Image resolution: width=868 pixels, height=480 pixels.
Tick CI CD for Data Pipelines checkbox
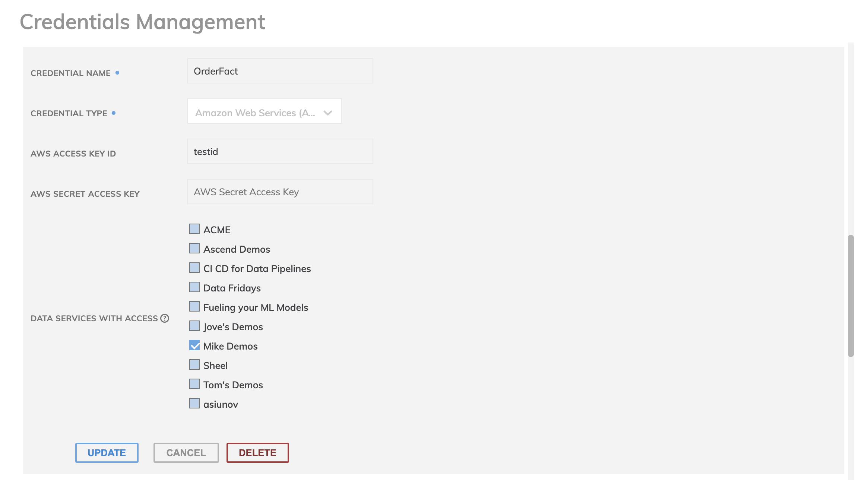pyautogui.click(x=194, y=268)
